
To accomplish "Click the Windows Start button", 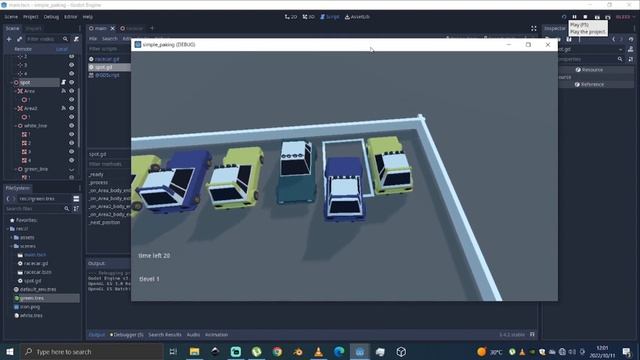I will (x=10, y=351).
